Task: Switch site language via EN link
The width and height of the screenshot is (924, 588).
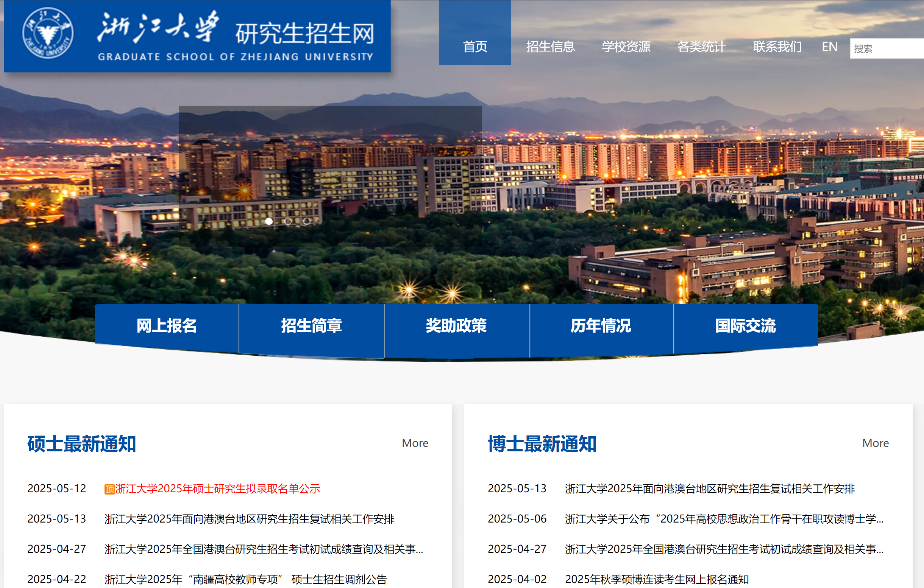Action: [830, 47]
